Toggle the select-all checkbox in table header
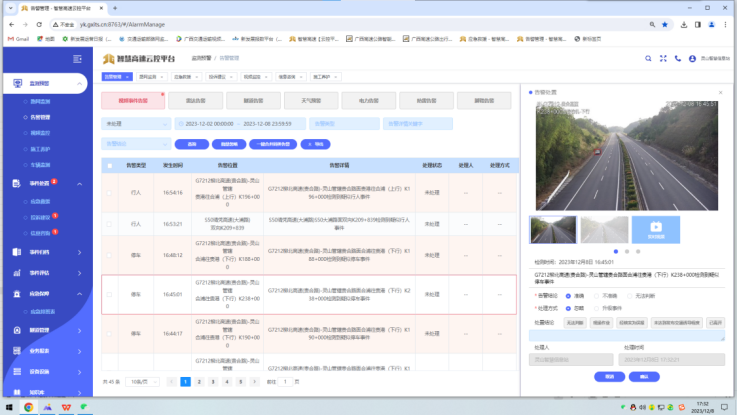The width and height of the screenshot is (737, 415). point(110,164)
